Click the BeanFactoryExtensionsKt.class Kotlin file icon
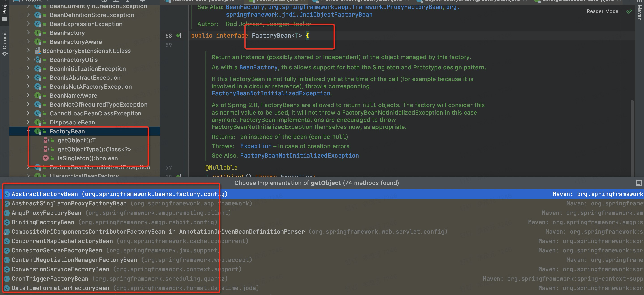Image resolution: width=644 pixels, height=295 pixels. [x=38, y=51]
